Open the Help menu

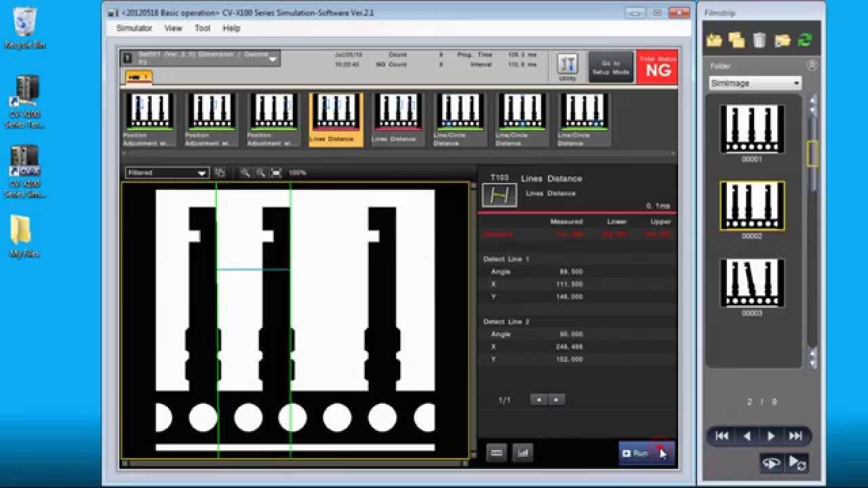coord(231,28)
